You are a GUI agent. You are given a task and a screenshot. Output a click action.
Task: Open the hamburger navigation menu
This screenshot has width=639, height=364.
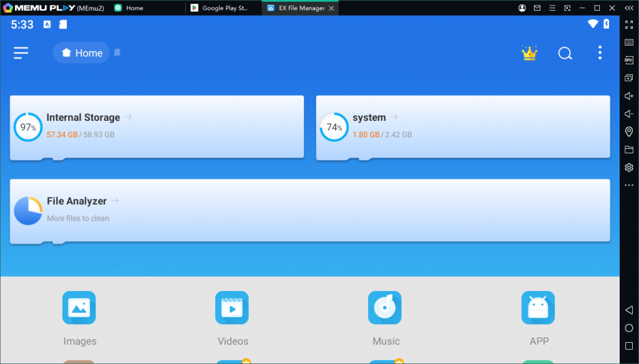point(21,53)
